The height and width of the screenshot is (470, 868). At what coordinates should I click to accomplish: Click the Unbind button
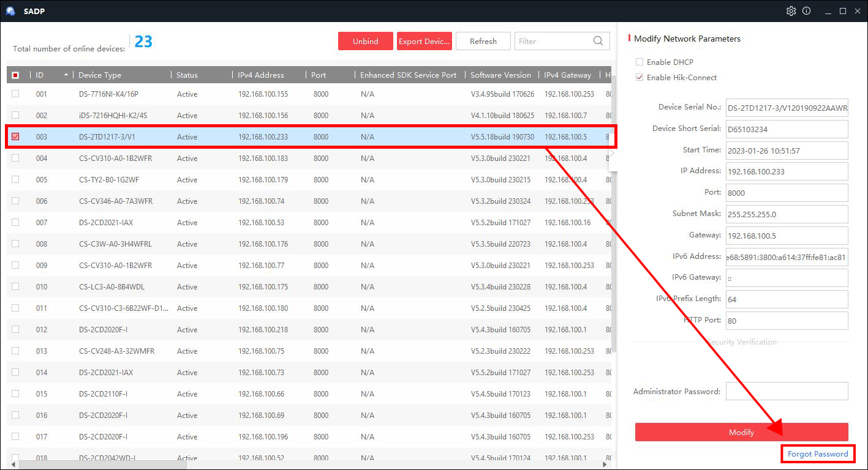[365, 41]
